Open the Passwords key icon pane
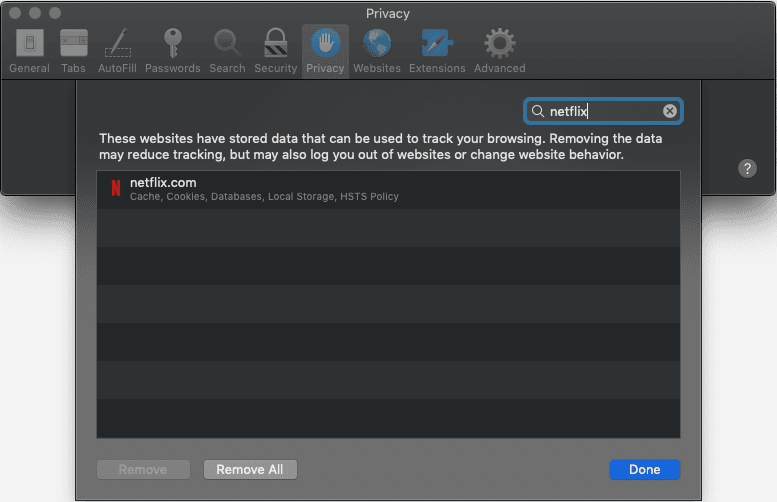 (173, 52)
